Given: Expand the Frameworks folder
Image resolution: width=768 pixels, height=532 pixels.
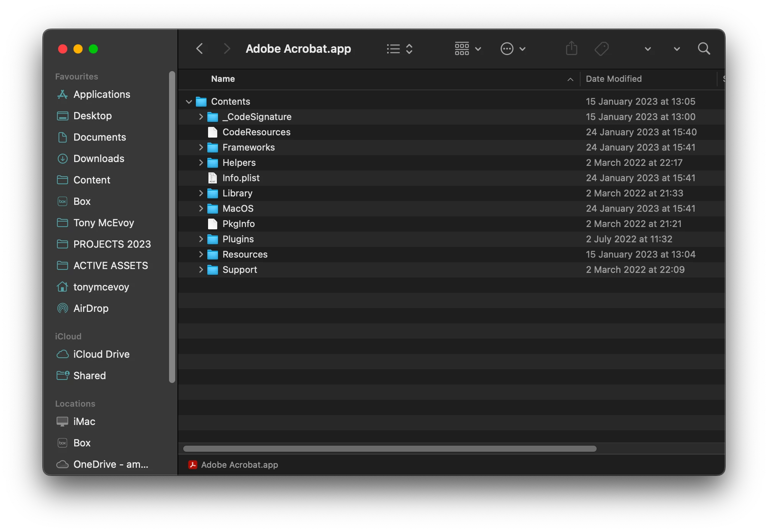Looking at the screenshot, I should point(201,148).
